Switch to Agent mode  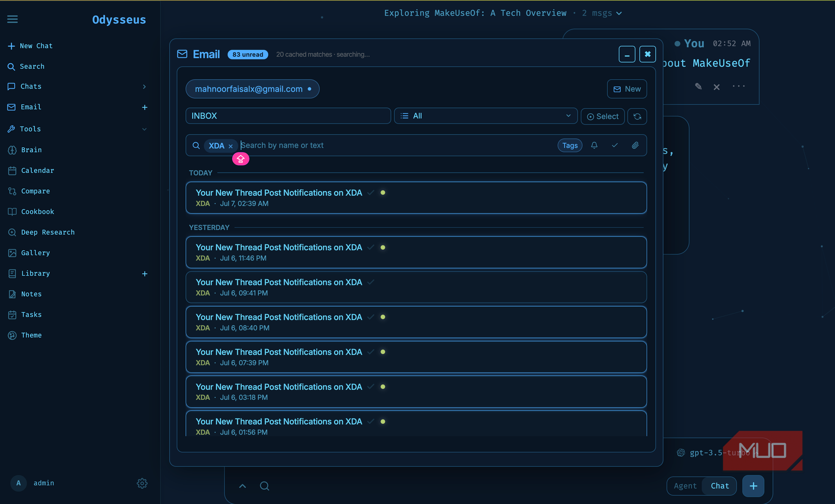pos(685,486)
